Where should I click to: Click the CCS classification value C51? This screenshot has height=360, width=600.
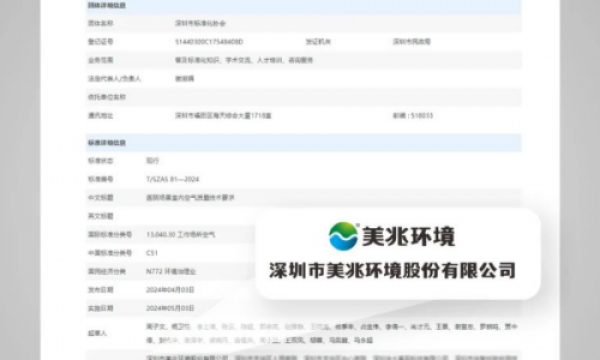coord(152,253)
